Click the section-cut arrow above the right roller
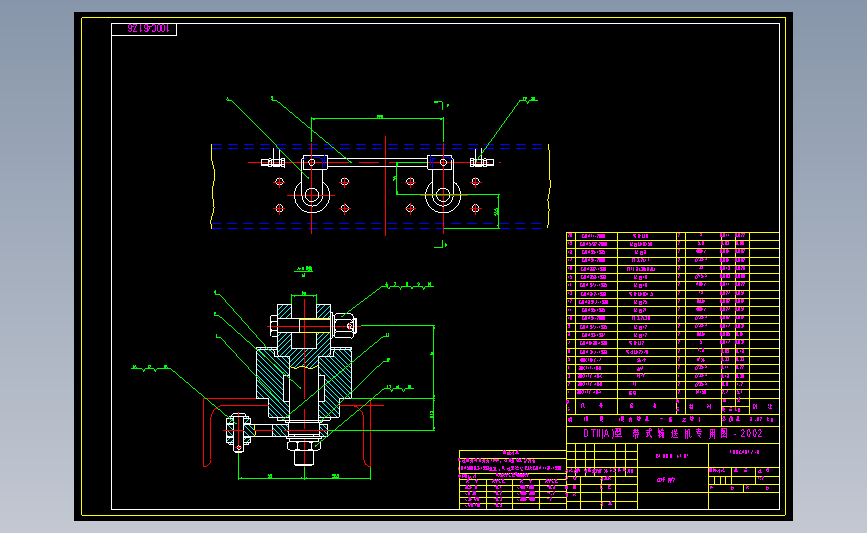The width and height of the screenshot is (867, 533). [x=441, y=105]
